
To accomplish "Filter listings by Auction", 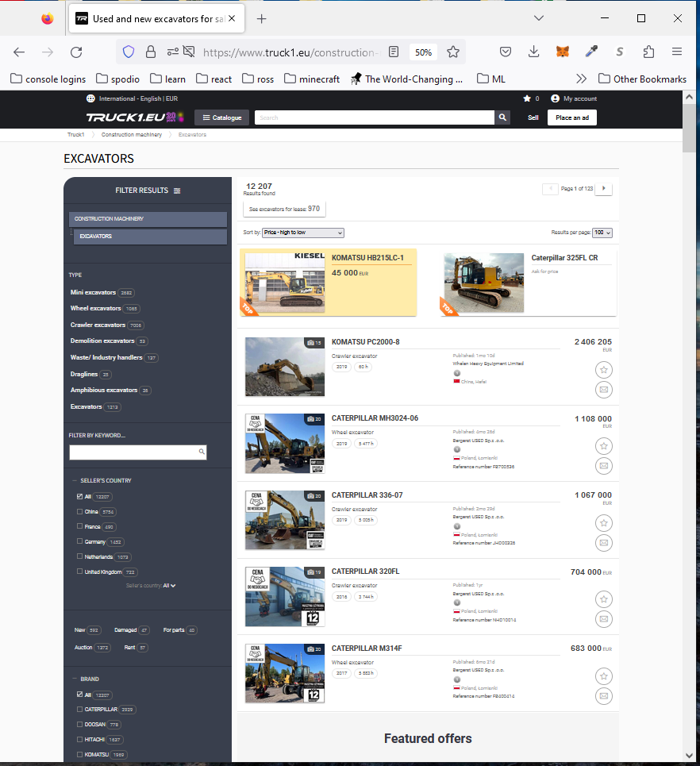I will pyautogui.click(x=83, y=647).
